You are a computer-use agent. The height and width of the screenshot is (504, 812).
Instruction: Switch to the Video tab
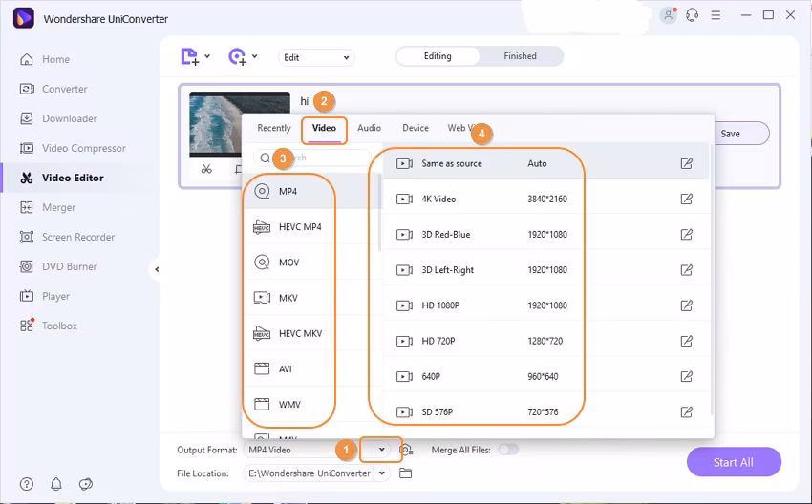point(324,128)
